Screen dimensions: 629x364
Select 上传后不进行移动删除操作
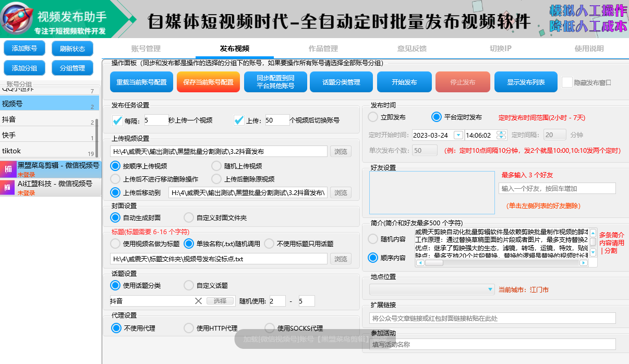coord(115,179)
